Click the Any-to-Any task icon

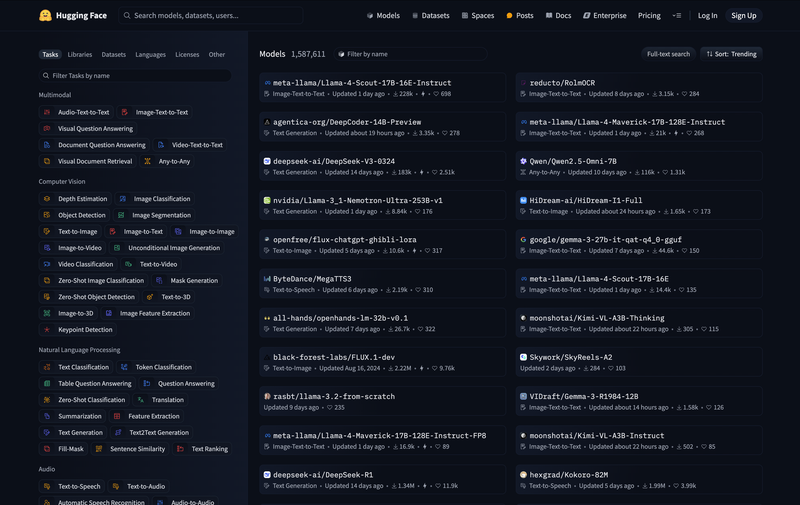(147, 161)
